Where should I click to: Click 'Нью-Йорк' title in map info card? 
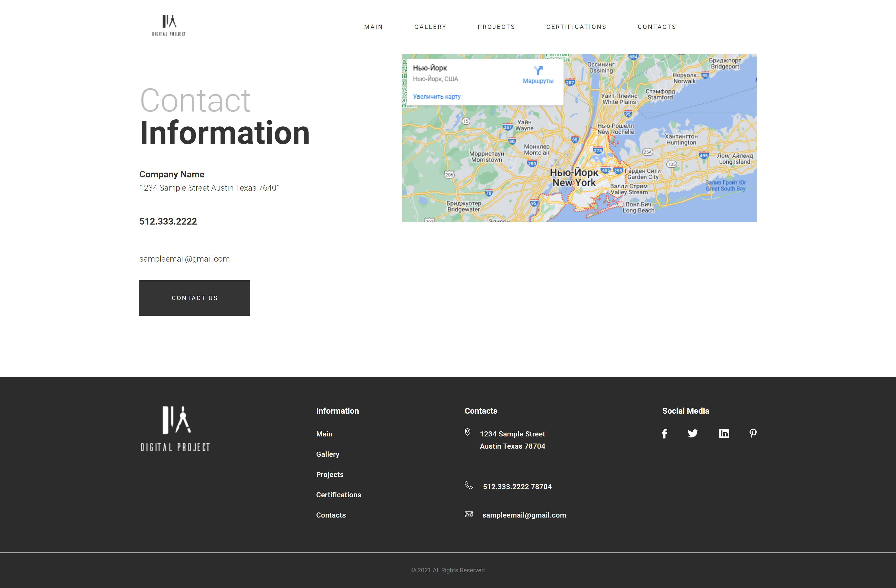(x=430, y=68)
